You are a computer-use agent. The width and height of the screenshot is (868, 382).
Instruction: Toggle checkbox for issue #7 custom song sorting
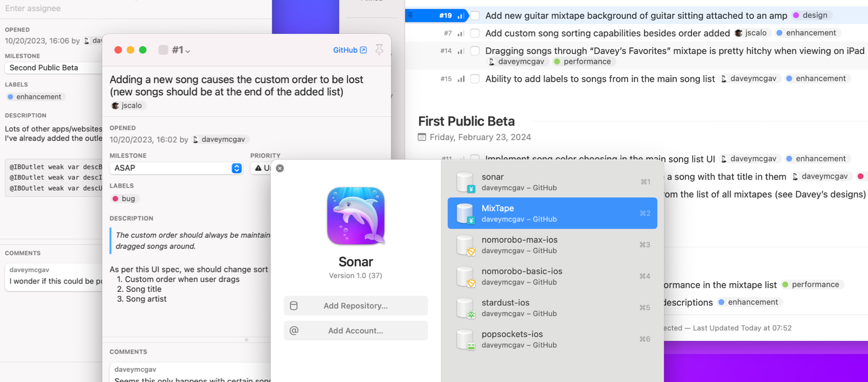click(x=475, y=33)
